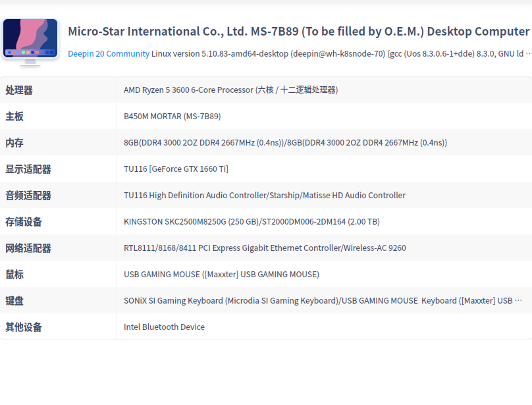
Task: Select the 其他设备 row label
Action: tap(24, 327)
